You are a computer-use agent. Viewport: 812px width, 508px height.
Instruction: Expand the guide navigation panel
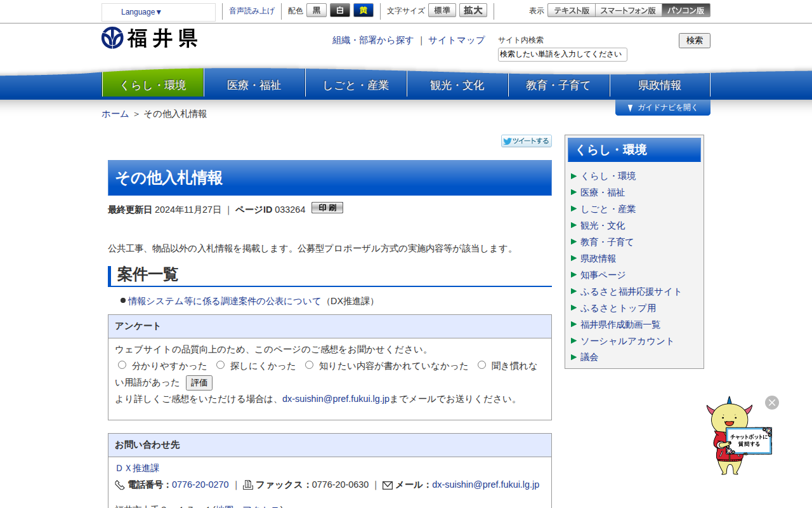point(663,108)
